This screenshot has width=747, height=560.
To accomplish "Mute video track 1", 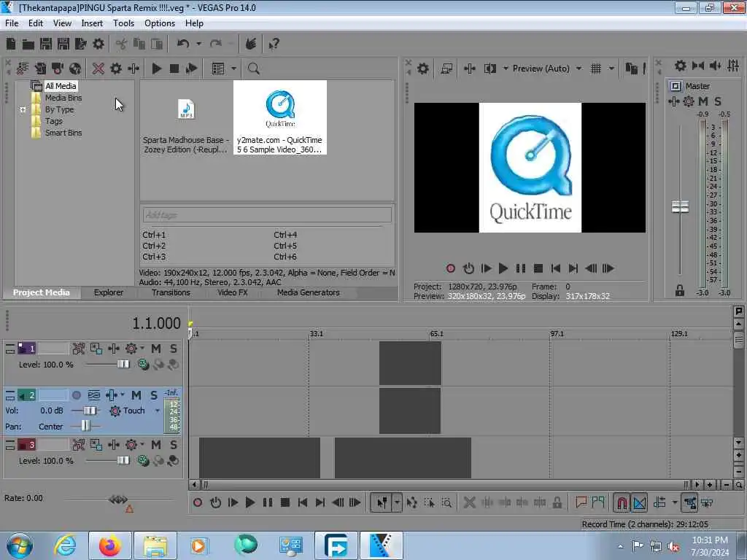I will [156, 349].
